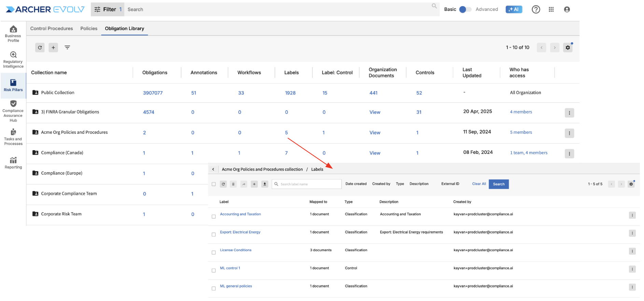Image resolution: width=644 pixels, height=301 pixels.
Task: Expand the Date created label filter
Action: pyautogui.click(x=356, y=184)
